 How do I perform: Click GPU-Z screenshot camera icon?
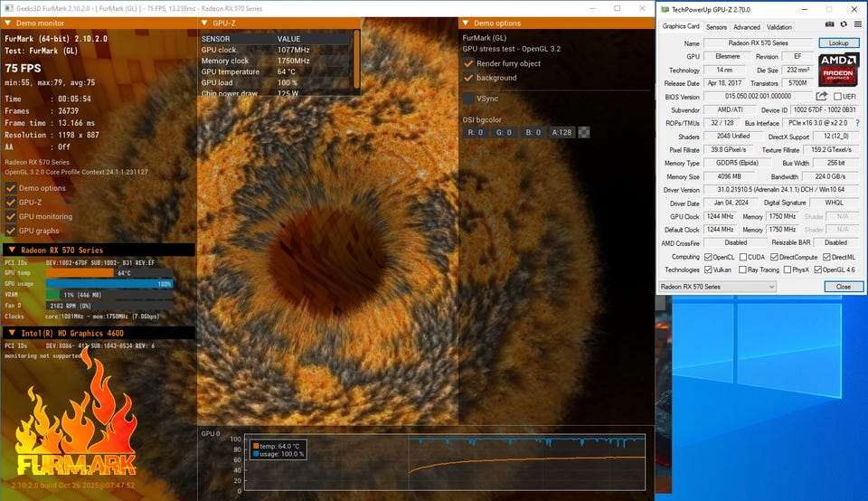coord(829,24)
